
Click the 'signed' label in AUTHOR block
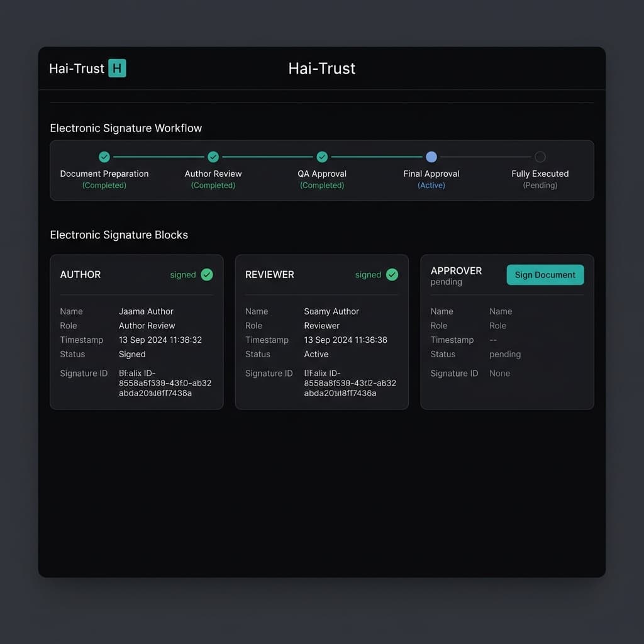point(183,275)
